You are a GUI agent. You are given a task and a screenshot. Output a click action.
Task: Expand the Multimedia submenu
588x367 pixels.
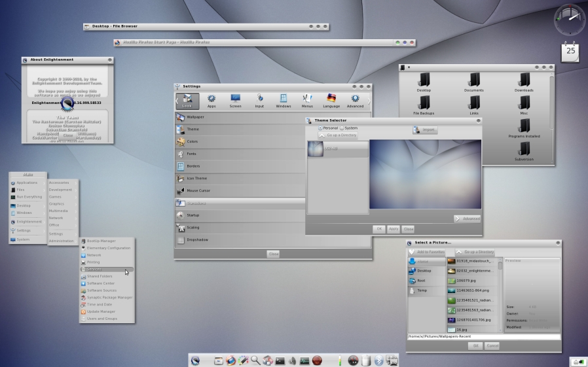[63, 211]
